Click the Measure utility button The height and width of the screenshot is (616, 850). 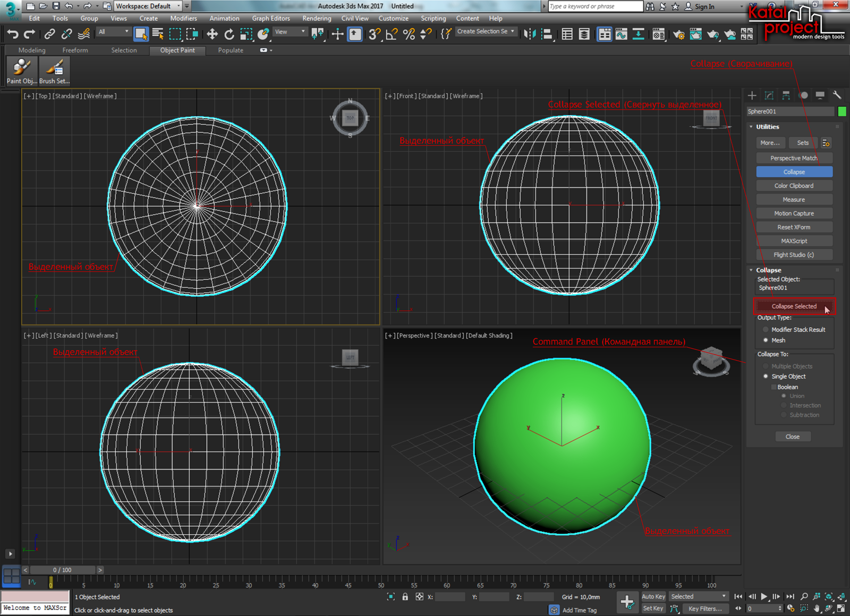794,200
